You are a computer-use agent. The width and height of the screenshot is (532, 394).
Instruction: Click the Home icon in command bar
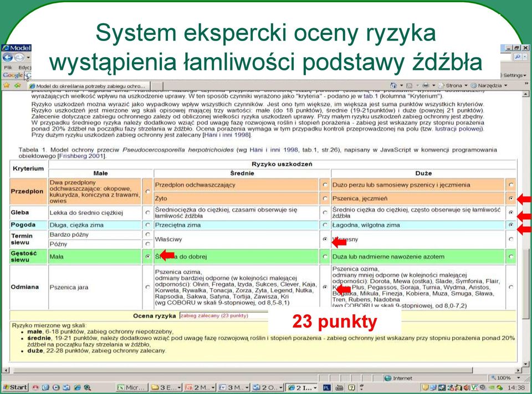393,85
